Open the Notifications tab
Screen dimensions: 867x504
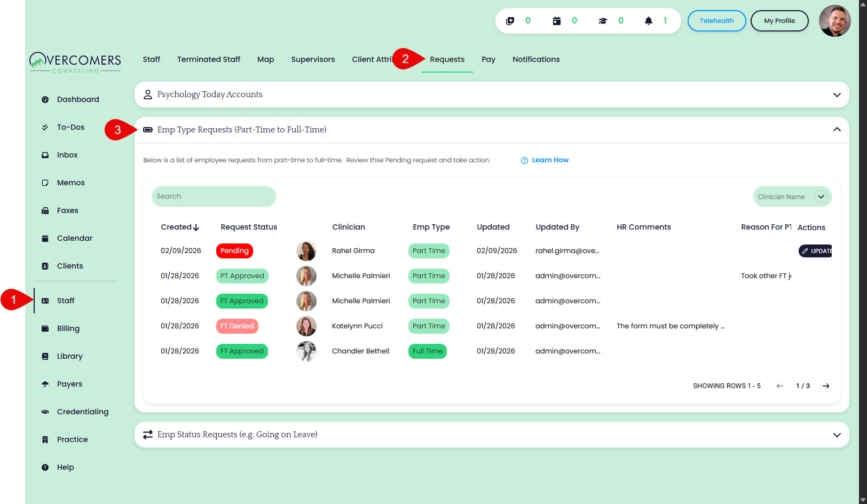pyautogui.click(x=536, y=59)
